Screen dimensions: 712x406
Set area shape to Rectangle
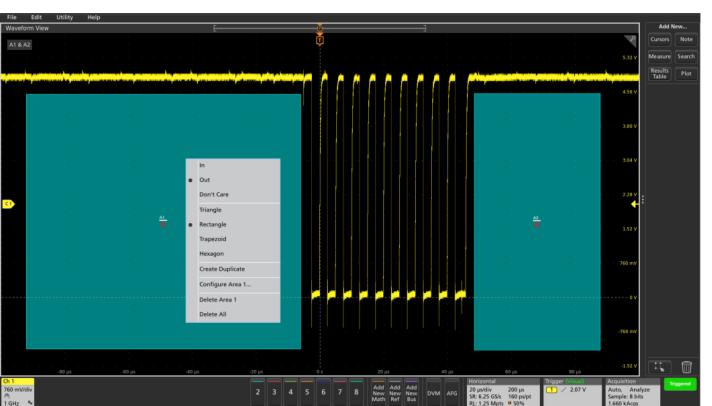(233, 224)
